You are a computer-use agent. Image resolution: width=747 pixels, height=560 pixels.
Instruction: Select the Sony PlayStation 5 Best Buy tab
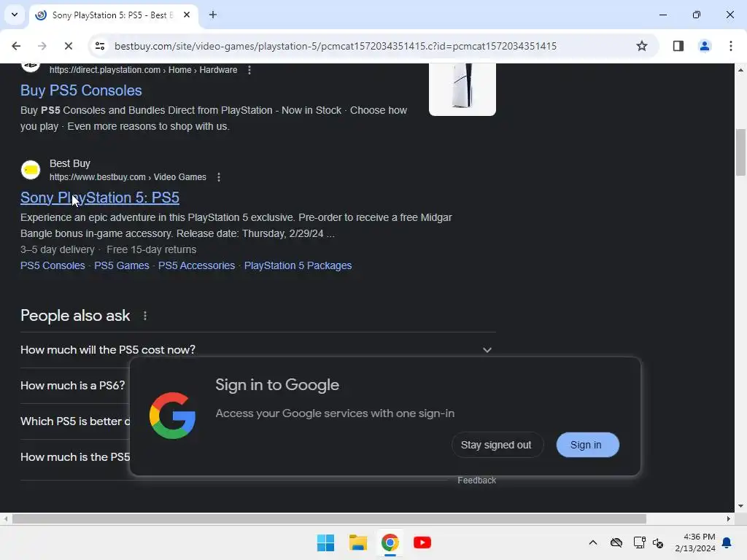pyautogui.click(x=113, y=15)
